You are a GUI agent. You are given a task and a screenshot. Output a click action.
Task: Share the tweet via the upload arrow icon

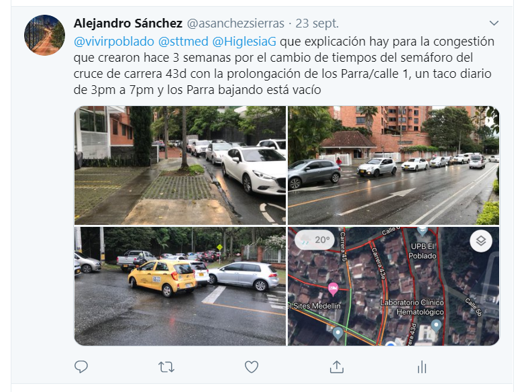[x=337, y=367]
